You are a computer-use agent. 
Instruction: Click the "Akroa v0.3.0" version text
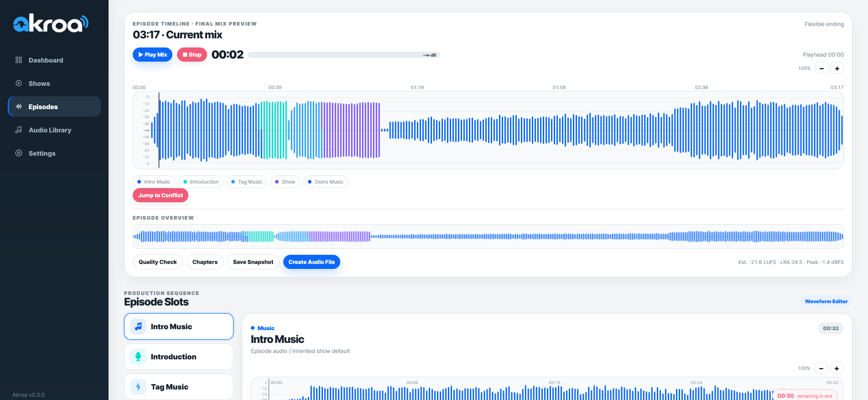coord(28,395)
